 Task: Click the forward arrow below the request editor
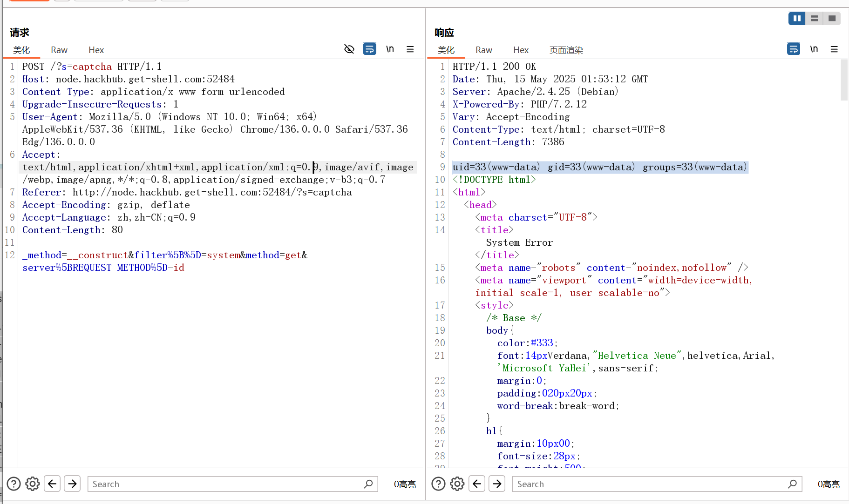(x=72, y=484)
